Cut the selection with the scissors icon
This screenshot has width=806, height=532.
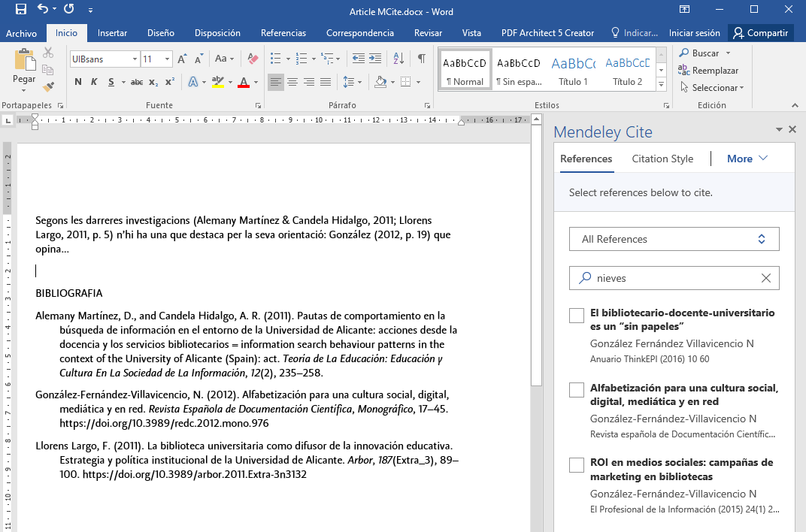48,53
